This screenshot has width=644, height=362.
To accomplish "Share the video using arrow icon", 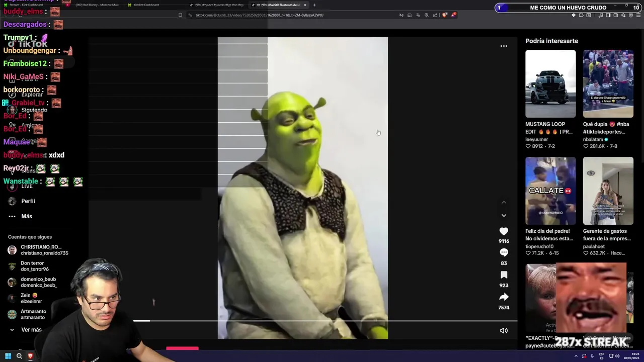I will (x=504, y=297).
